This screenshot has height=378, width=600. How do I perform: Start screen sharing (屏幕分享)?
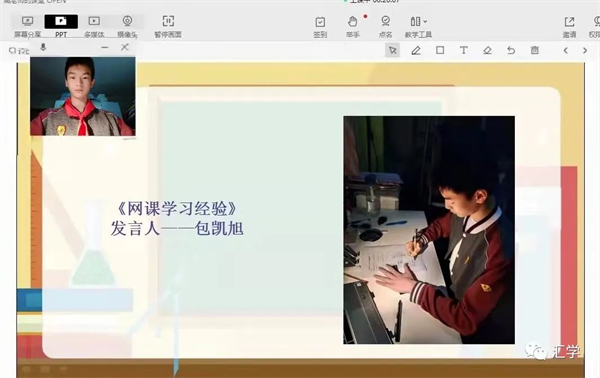[27, 26]
